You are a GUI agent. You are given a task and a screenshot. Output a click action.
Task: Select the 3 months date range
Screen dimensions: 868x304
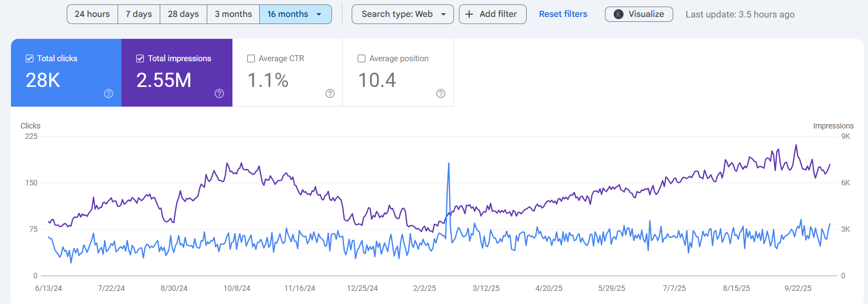point(233,14)
